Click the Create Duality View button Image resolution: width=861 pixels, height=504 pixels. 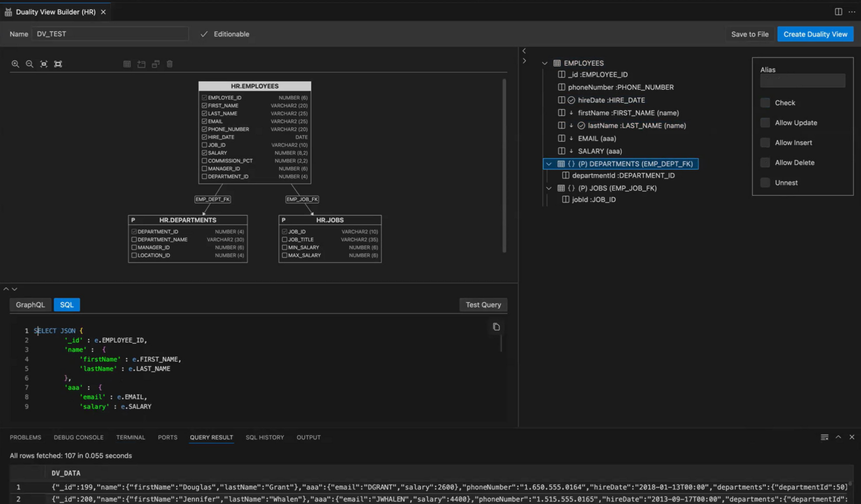(x=815, y=34)
